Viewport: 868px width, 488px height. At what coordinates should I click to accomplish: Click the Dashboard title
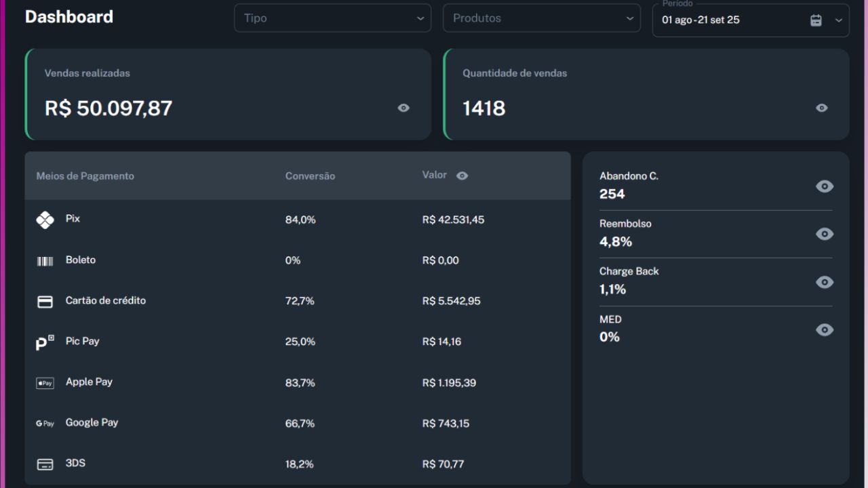click(x=68, y=17)
